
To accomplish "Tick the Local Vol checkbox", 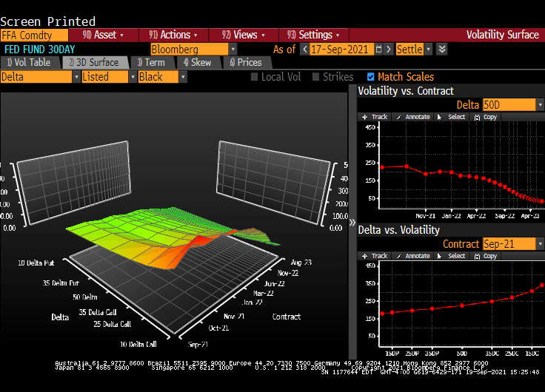I will tap(255, 77).
